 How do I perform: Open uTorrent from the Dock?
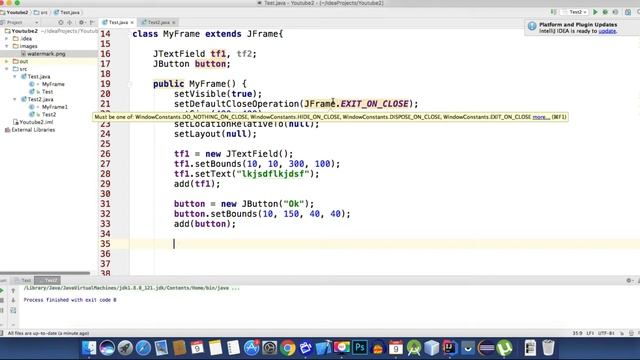(x=504, y=348)
